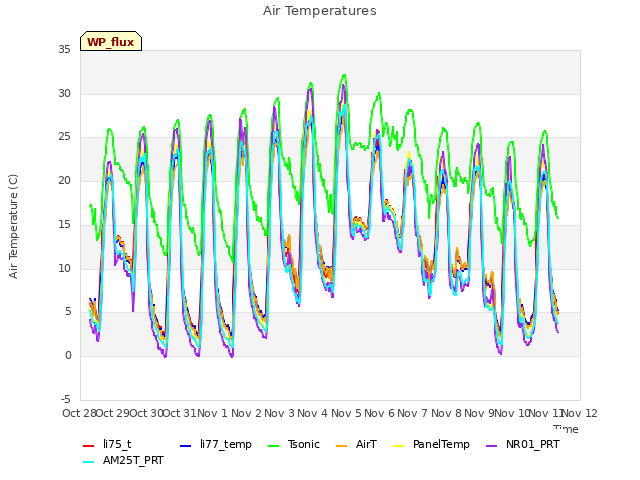
Task: Click the Nov 5 x-axis tick label
Action: [x=346, y=413]
